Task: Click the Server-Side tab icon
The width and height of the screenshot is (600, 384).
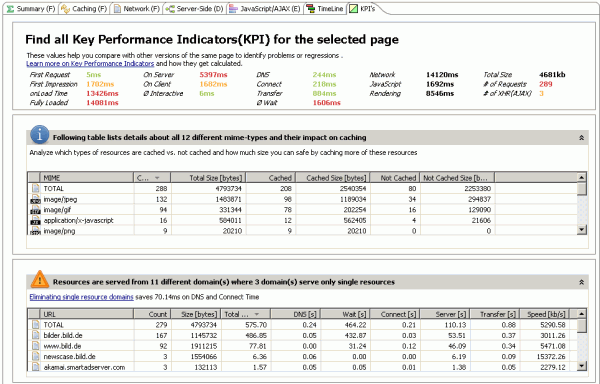Action: (170, 8)
